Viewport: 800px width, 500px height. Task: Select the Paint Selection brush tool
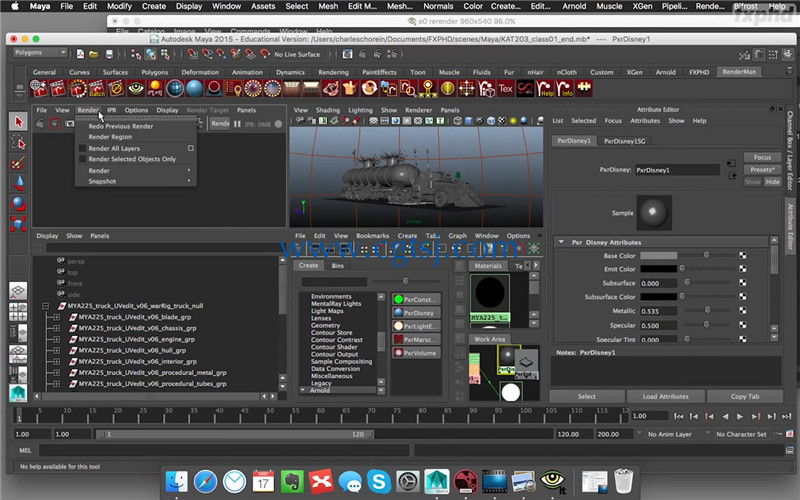coord(18,163)
